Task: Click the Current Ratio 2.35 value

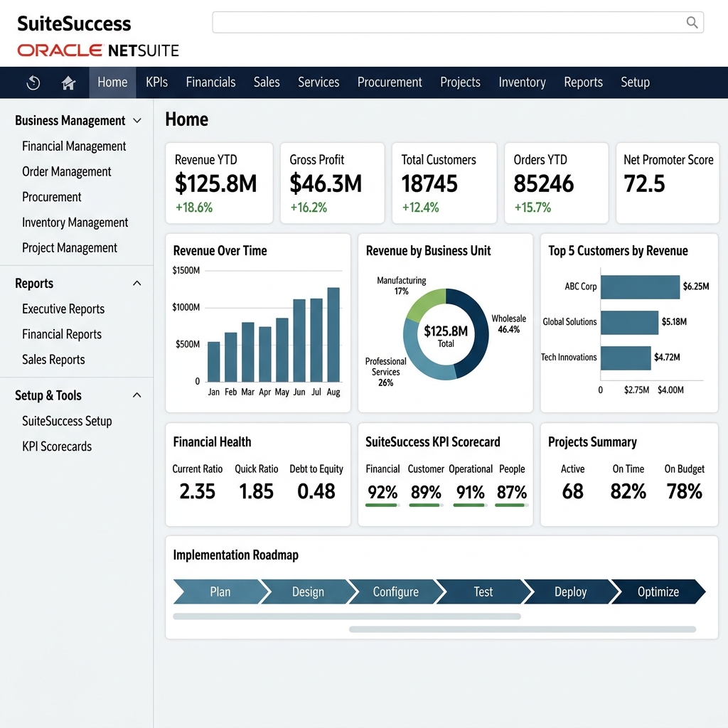Action: [198, 491]
